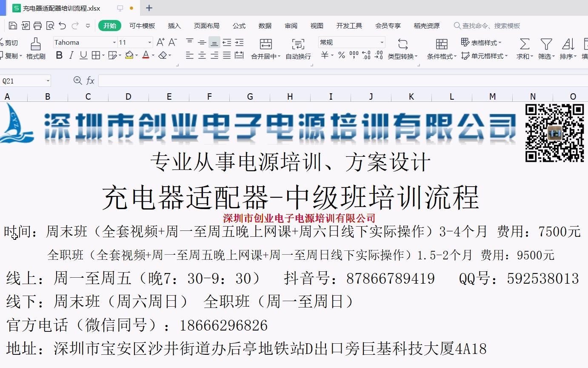Click the Print icon

(x=37, y=26)
